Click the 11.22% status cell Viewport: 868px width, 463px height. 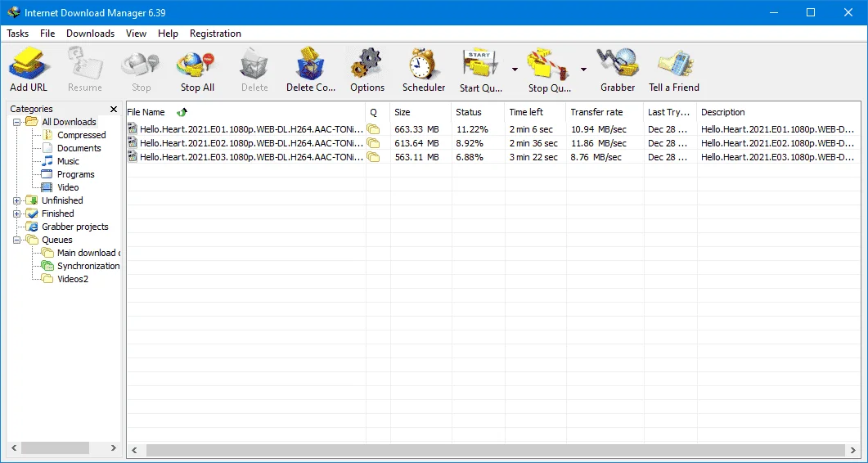(x=472, y=129)
